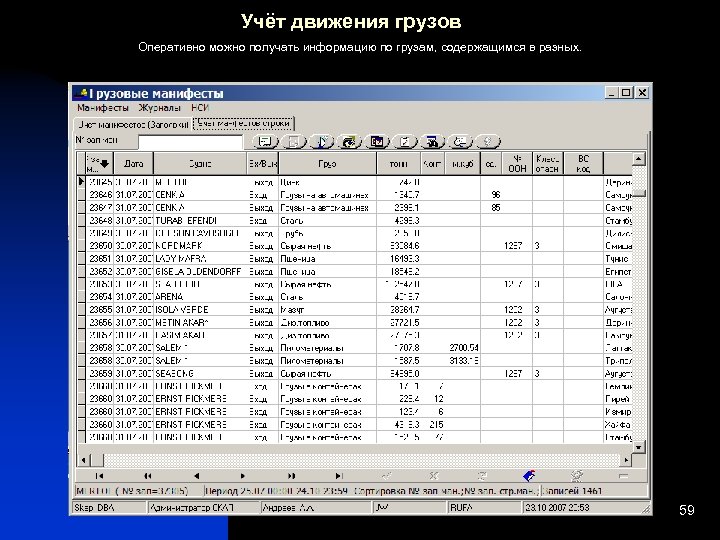Select the SEABONG ship cell
720x540 pixels.
coord(200,373)
